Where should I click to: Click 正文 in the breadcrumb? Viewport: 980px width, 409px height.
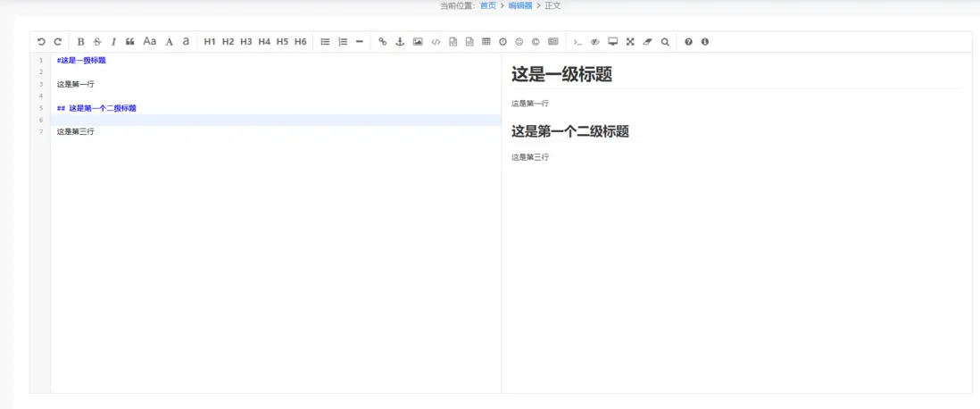[552, 5]
